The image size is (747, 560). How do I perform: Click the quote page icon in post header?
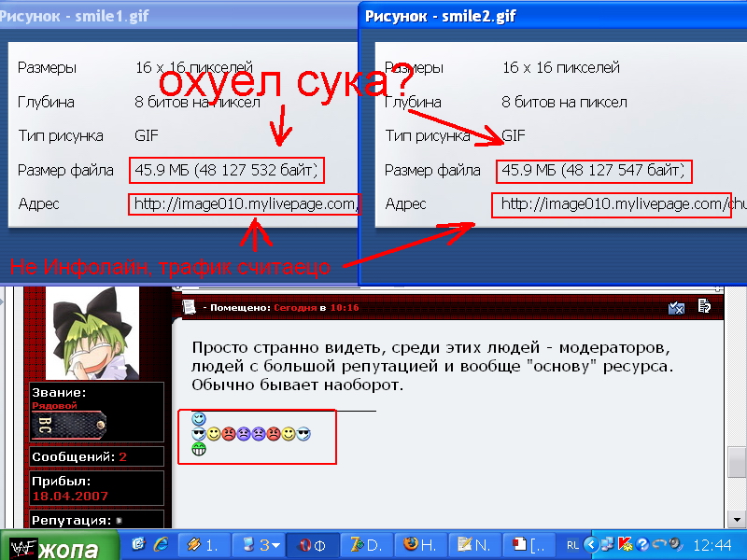click(705, 307)
